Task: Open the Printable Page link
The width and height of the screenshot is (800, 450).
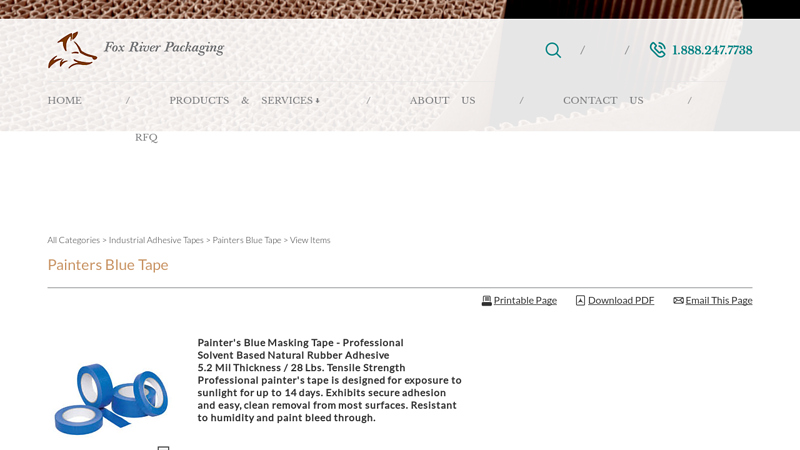Action: click(525, 300)
